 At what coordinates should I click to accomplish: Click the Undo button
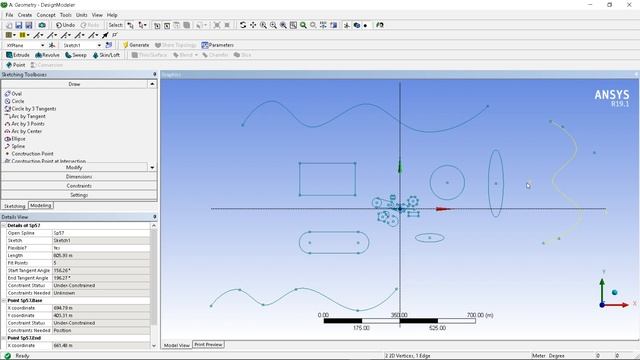[65, 25]
